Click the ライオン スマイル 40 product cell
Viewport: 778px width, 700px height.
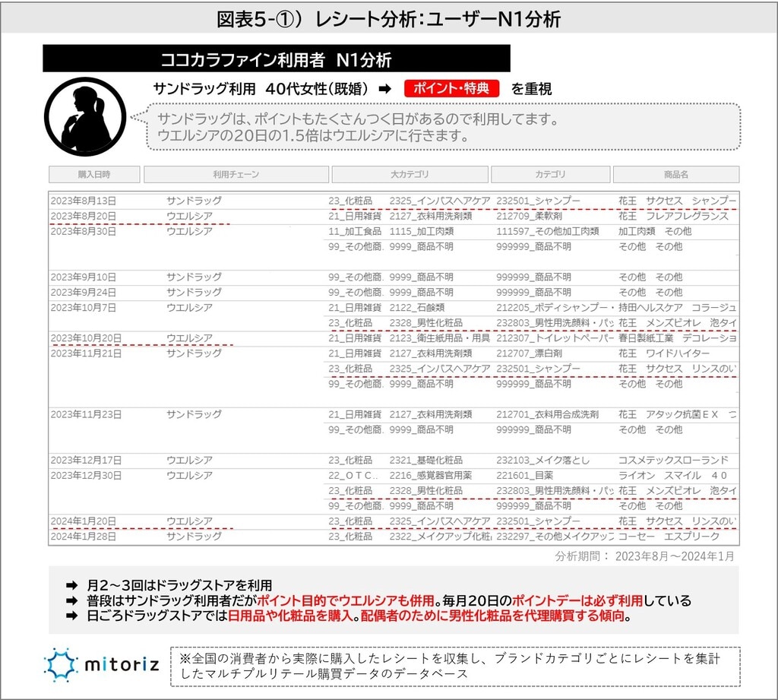pos(672,476)
